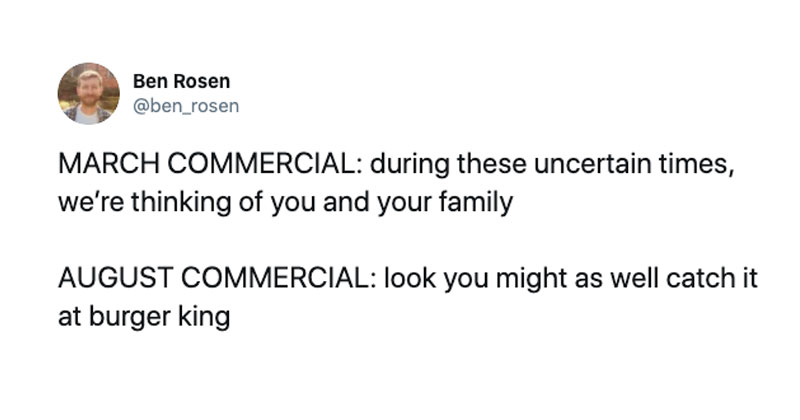Open Ben Rosen's profile picture

[89, 94]
